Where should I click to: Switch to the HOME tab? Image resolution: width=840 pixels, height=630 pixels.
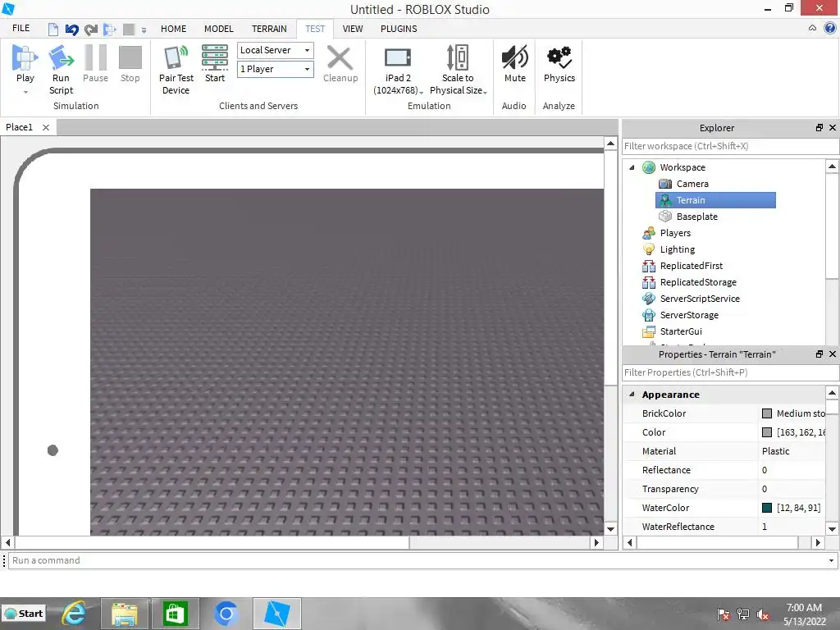point(174,29)
